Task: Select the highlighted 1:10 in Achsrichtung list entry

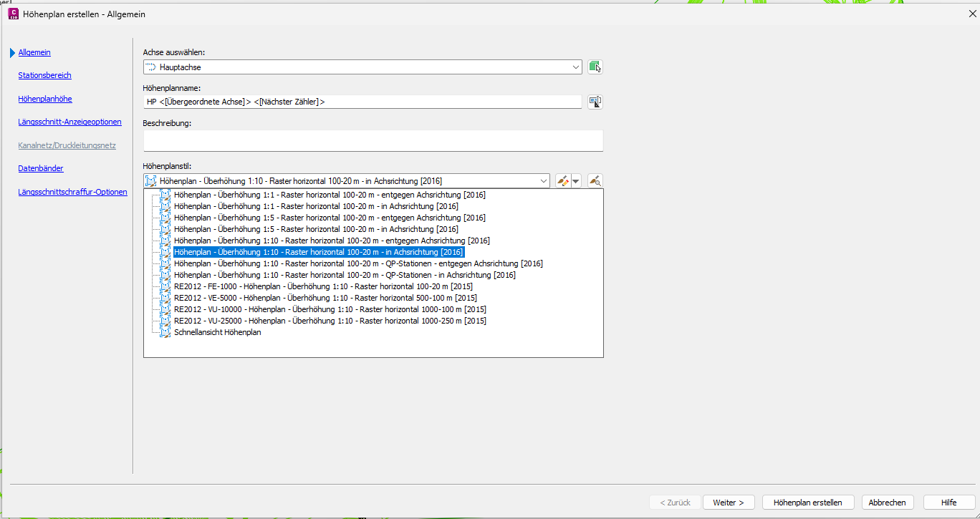Action: pyautogui.click(x=319, y=252)
